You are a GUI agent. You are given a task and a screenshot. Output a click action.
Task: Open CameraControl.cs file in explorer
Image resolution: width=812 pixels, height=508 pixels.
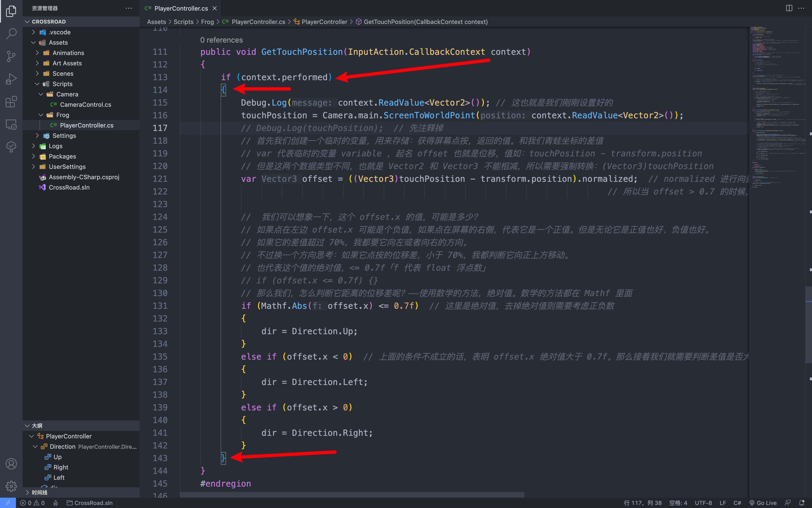point(81,104)
